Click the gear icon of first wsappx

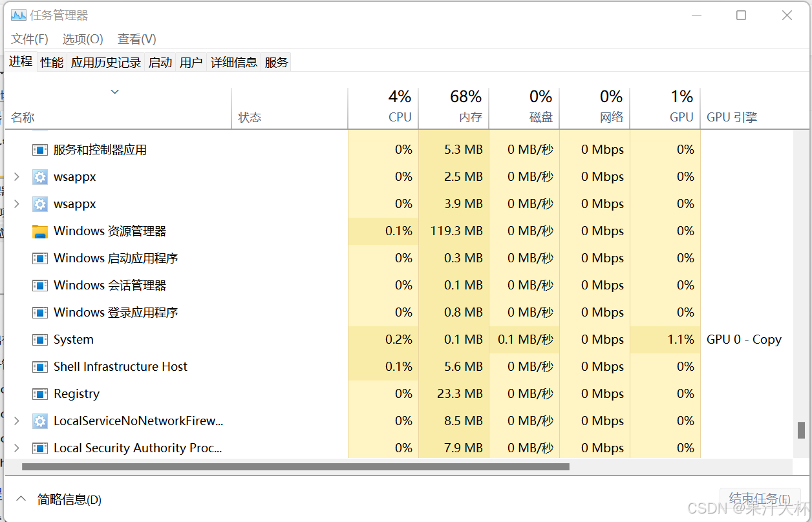40,177
